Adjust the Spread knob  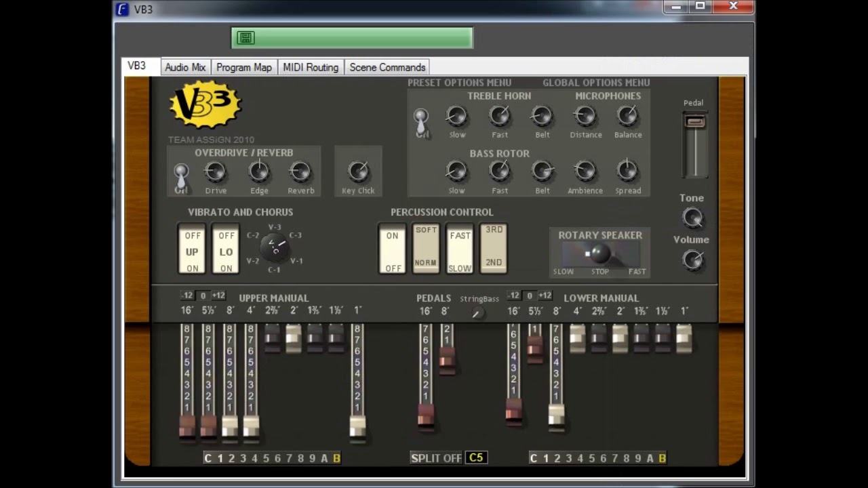pos(628,171)
